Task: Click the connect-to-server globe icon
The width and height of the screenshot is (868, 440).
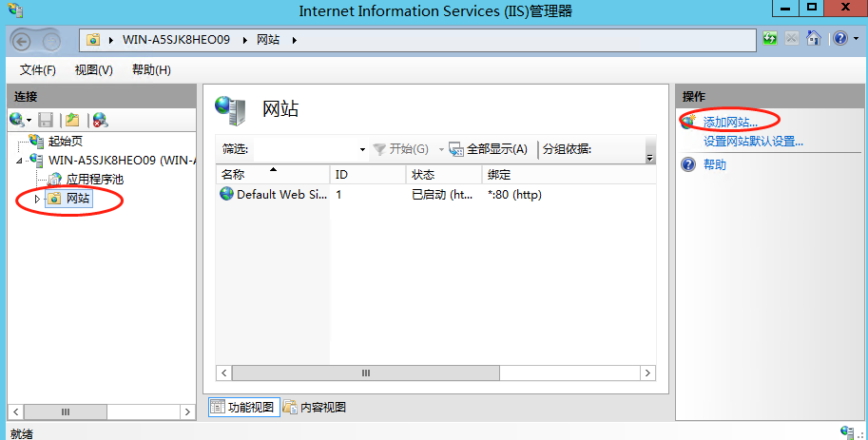Action: pos(17,120)
